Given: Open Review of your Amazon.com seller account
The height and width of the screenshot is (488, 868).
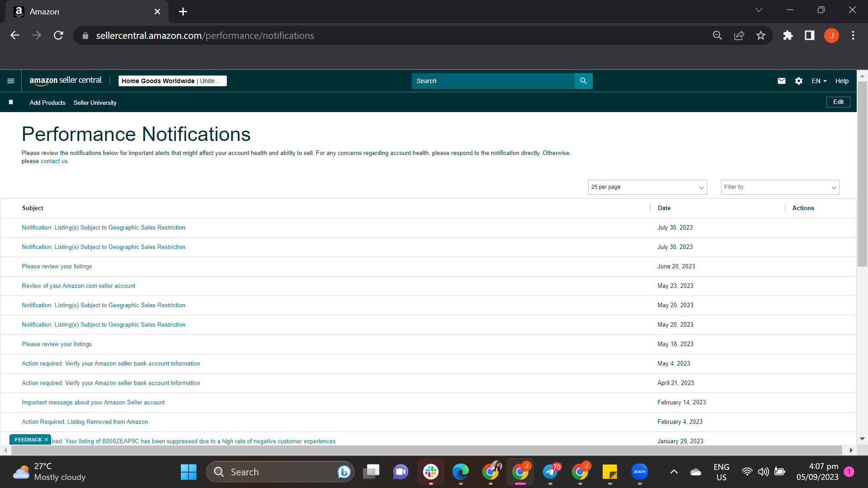Looking at the screenshot, I should pyautogui.click(x=79, y=286).
